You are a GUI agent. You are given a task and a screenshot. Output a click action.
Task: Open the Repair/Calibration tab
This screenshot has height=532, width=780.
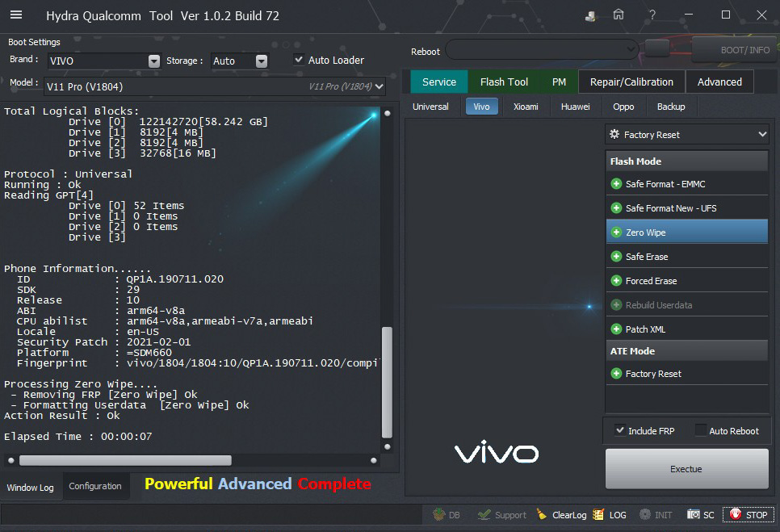click(631, 82)
